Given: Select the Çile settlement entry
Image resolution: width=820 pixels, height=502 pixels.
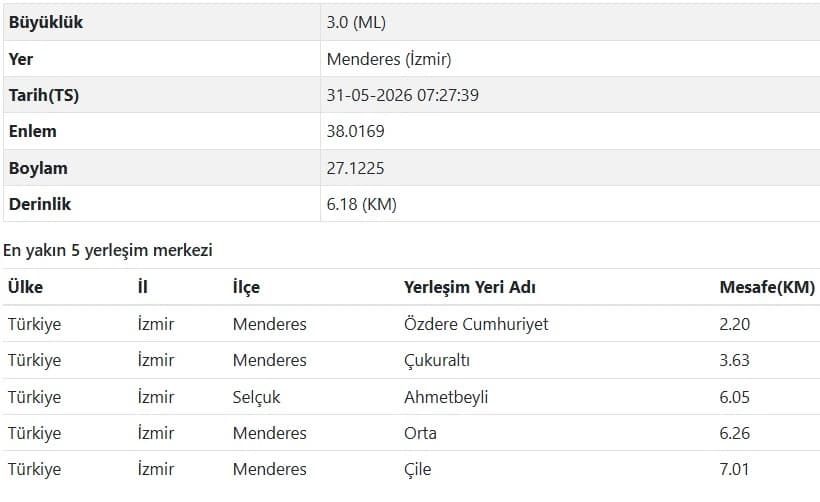Looking at the screenshot, I should pyautogui.click(x=417, y=470).
